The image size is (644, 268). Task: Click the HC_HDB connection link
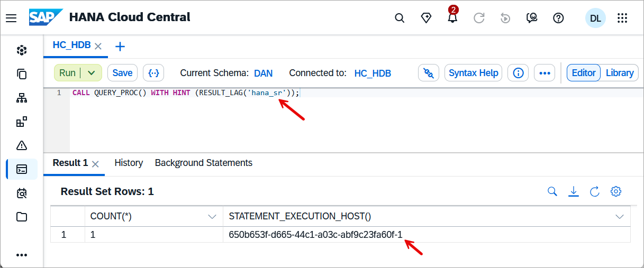pos(373,73)
